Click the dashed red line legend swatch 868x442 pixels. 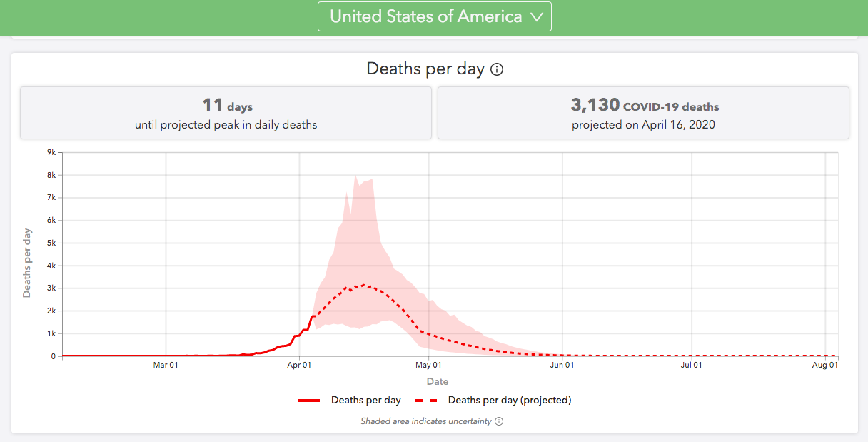tap(427, 401)
